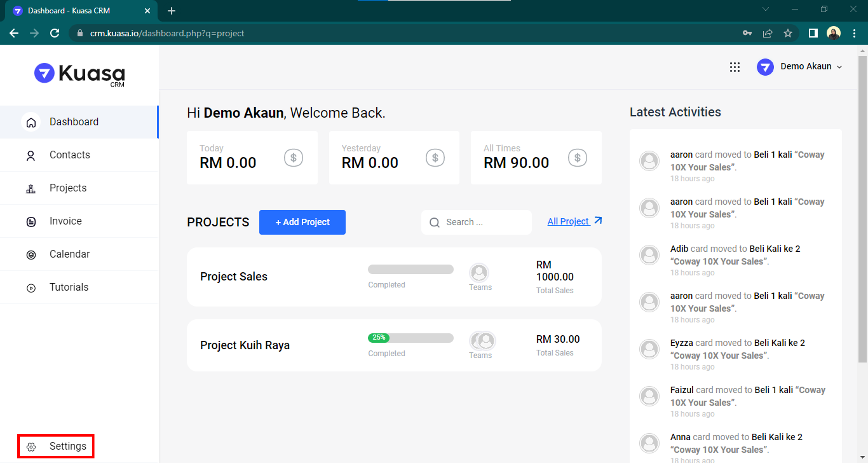The width and height of the screenshot is (868, 463).
Task: Open the tab search chevron
Action: tap(766, 9)
